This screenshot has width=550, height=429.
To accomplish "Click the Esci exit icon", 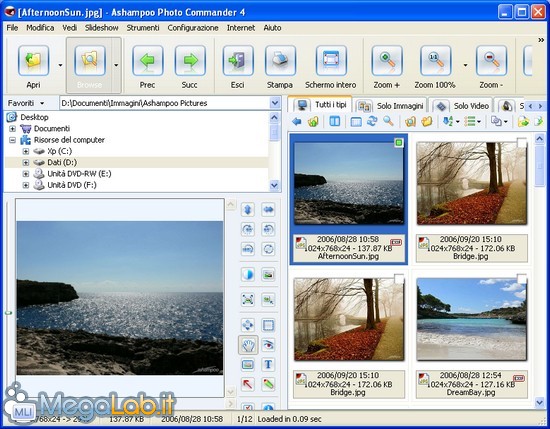I will pyautogui.click(x=238, y=60).
